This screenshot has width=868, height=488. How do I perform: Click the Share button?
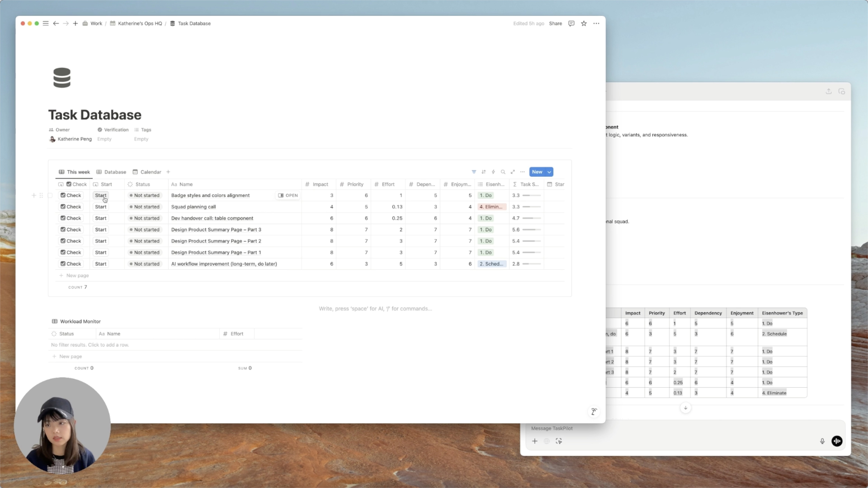click(x=555, y=23)
